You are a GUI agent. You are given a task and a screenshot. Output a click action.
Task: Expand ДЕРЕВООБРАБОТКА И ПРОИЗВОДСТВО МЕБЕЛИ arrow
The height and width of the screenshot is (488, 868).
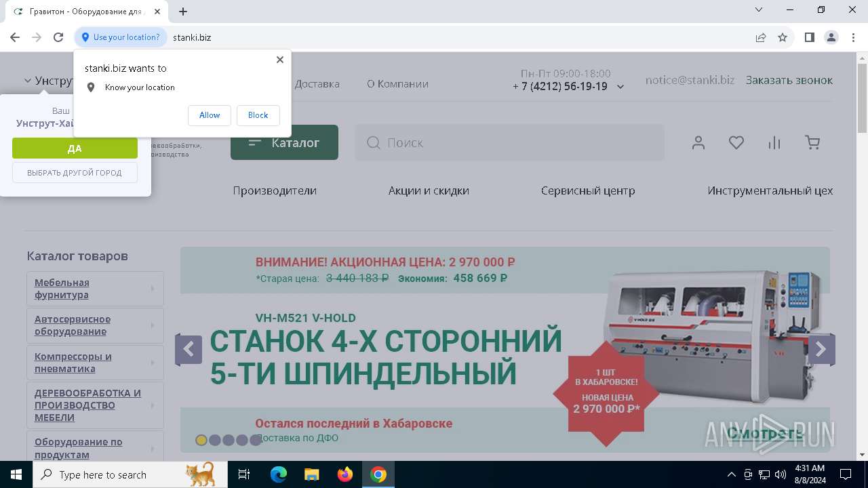click(x=153, y=405)
